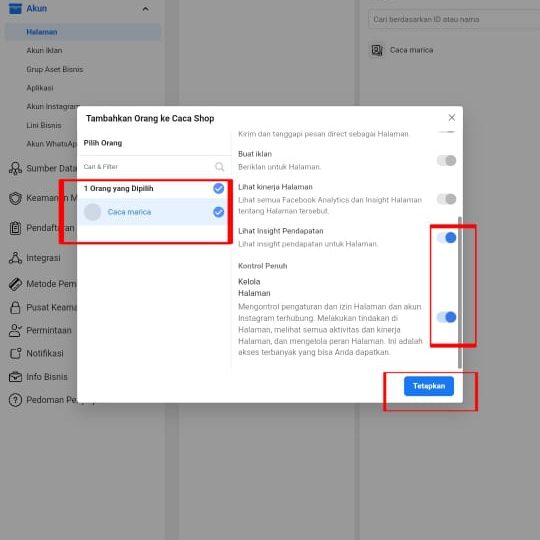Click the permissions list scrollbar
The width and height of the screenshot is (540, 540).
460,292
